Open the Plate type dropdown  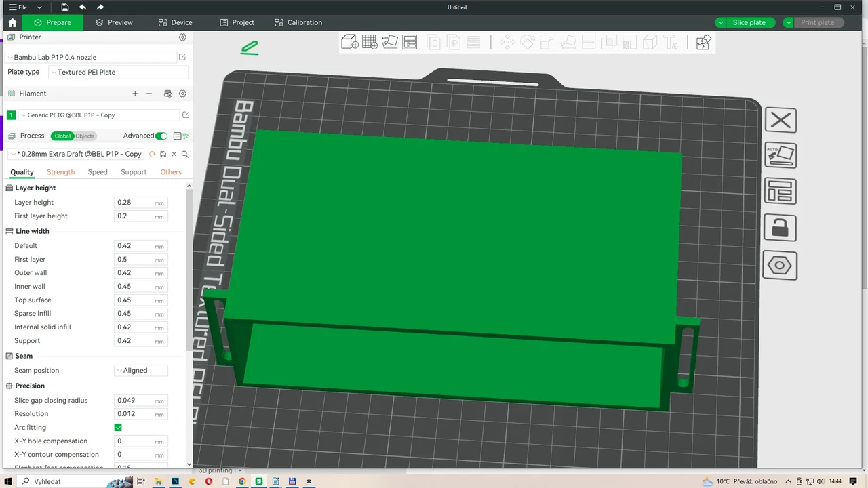tap(119, 72)
